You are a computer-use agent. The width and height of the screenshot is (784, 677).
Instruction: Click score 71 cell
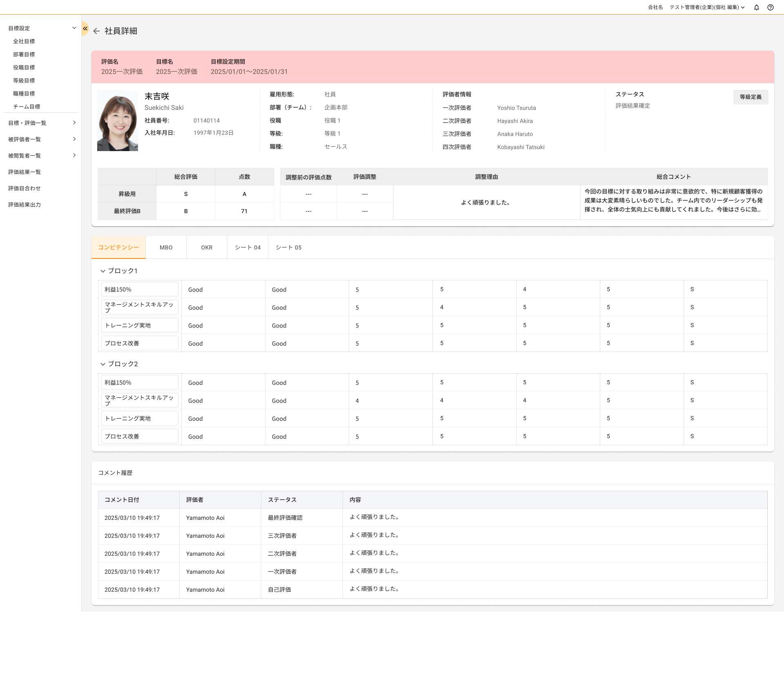coord(244,211)
